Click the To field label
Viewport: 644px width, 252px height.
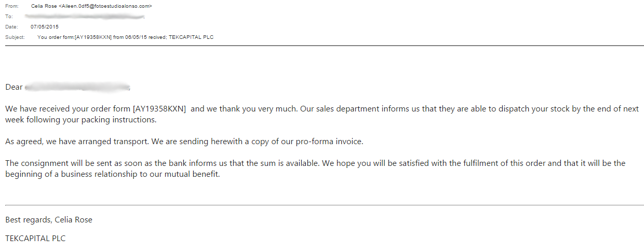click(8, 17)
